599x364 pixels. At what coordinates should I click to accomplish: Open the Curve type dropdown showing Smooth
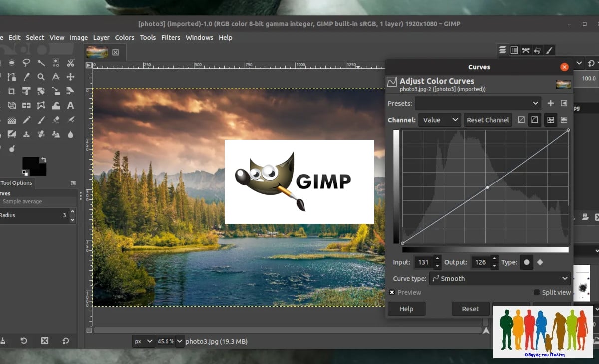[x=499, y=278]
